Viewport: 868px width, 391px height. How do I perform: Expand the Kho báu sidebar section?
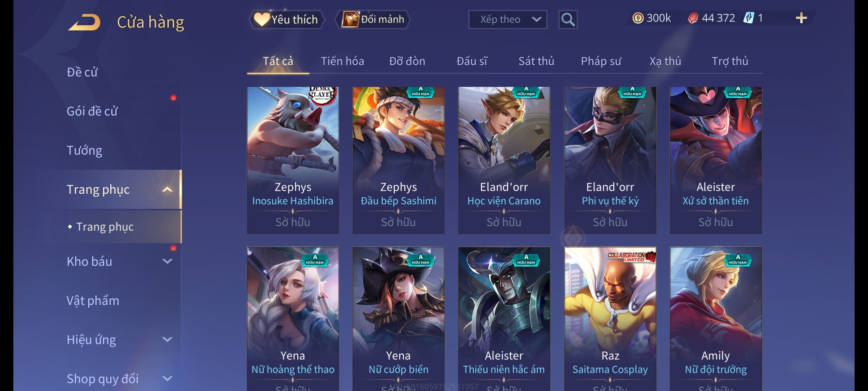click(167, 261)
